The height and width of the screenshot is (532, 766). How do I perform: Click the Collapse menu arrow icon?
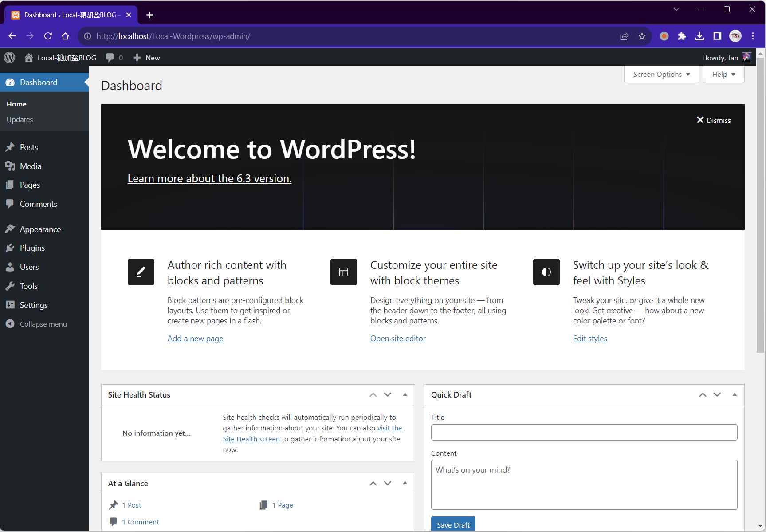[x=10, y=324]
